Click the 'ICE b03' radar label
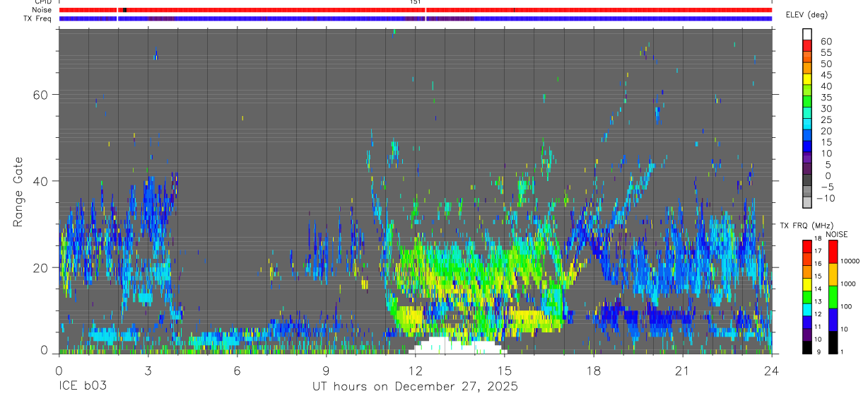This screenshot has height=401, width=868. [x=82, y=386]
